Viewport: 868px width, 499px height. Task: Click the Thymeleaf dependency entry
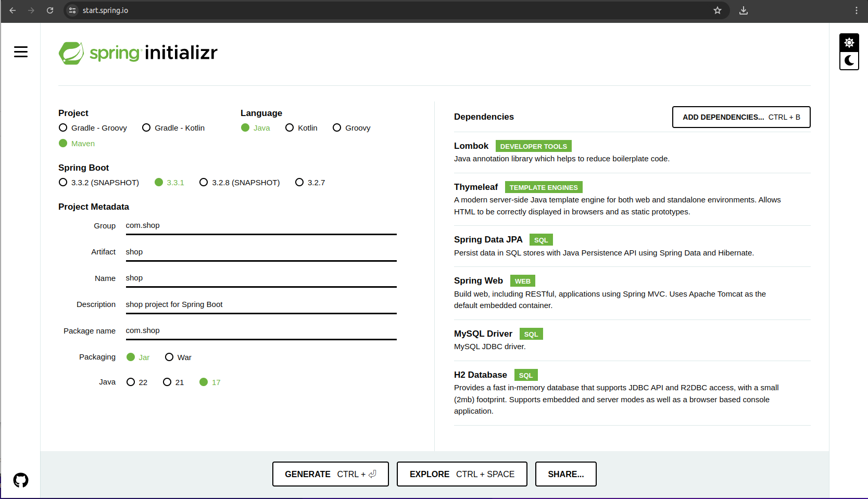click(x=632, y=199)
